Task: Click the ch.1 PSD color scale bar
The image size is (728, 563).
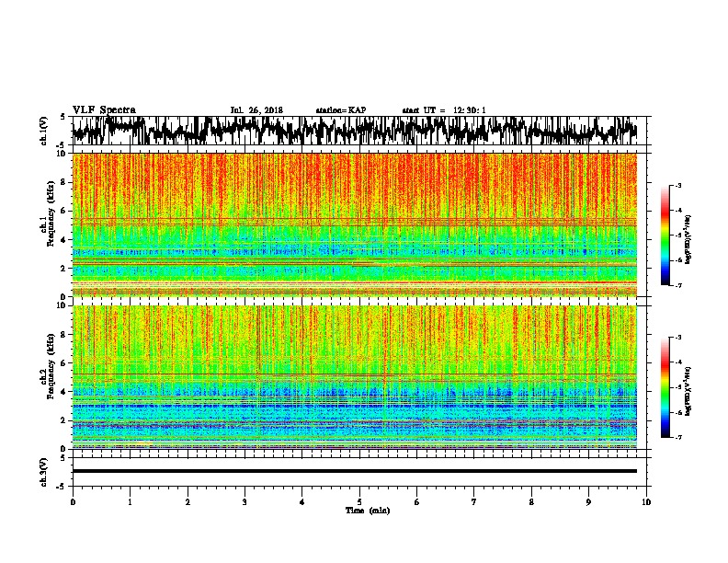Action: click(x=665, y=236)
